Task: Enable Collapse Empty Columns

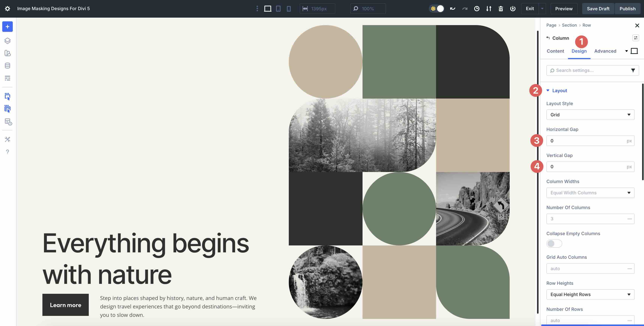Action: [x=554, y=243]
